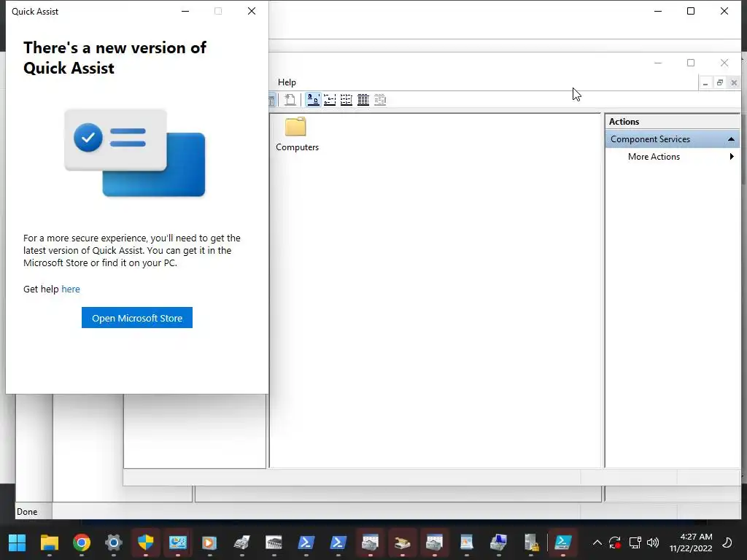Open the computer monitor taskbar icon
The width and height of the screenshot is (747, 560).
click(x=499, y=542)
